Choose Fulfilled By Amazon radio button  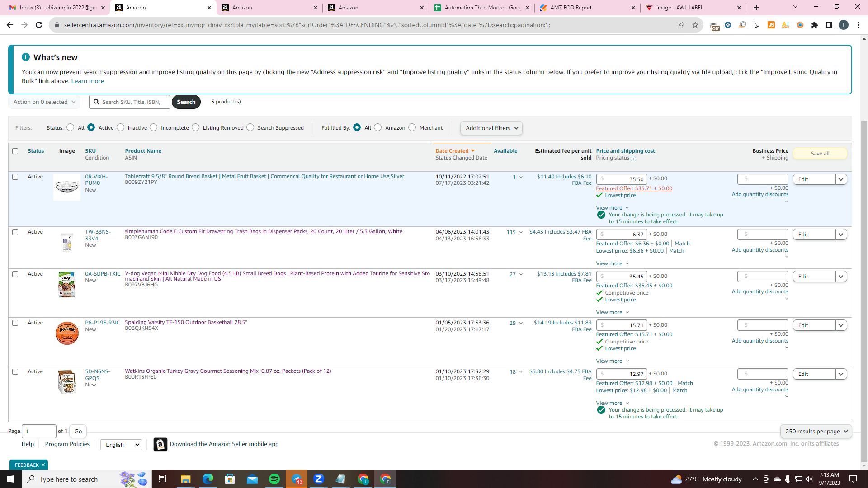pos(378,127)
